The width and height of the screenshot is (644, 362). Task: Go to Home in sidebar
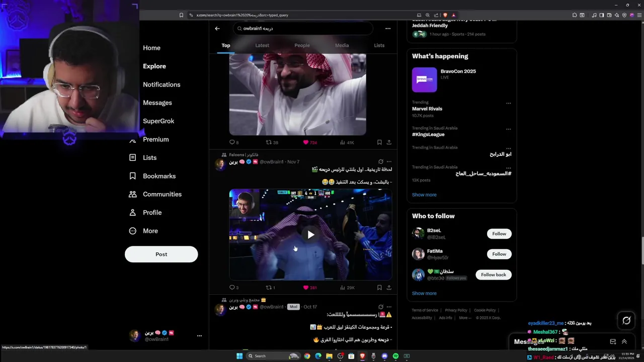coord(151,48)
